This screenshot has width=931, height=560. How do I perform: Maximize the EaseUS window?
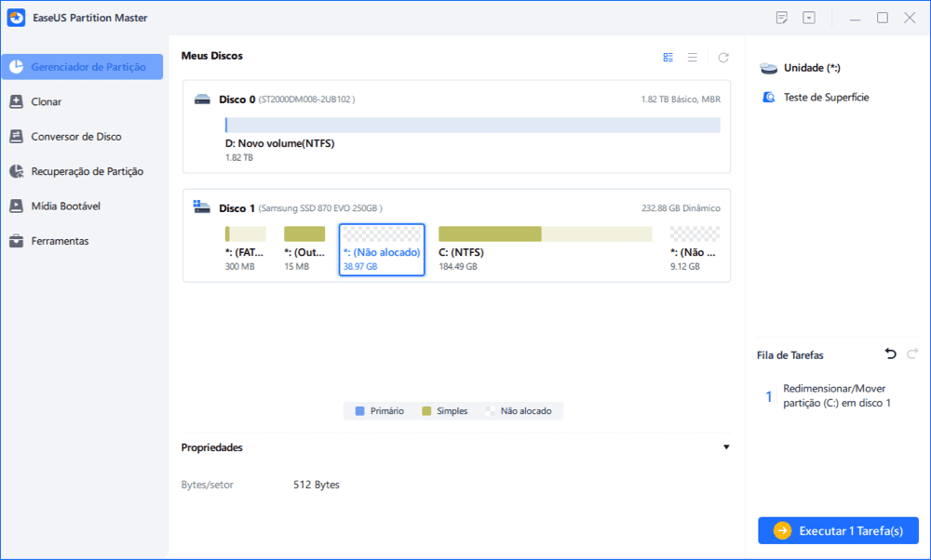(883, 18)
